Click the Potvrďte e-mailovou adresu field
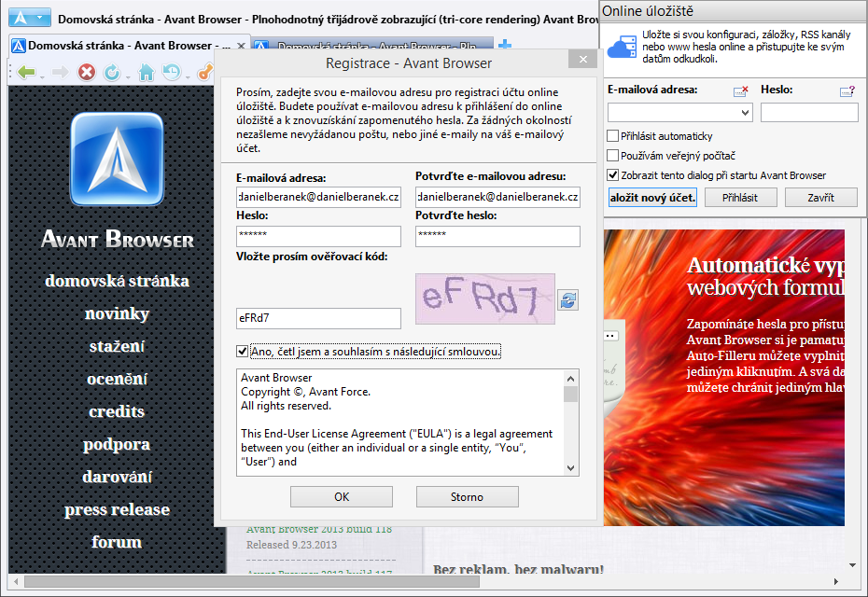Screen dimensions: 868x597 (497, 197)
